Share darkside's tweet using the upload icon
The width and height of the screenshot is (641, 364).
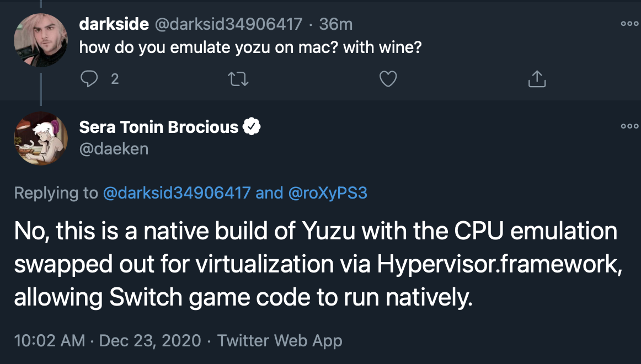point(537,78)
